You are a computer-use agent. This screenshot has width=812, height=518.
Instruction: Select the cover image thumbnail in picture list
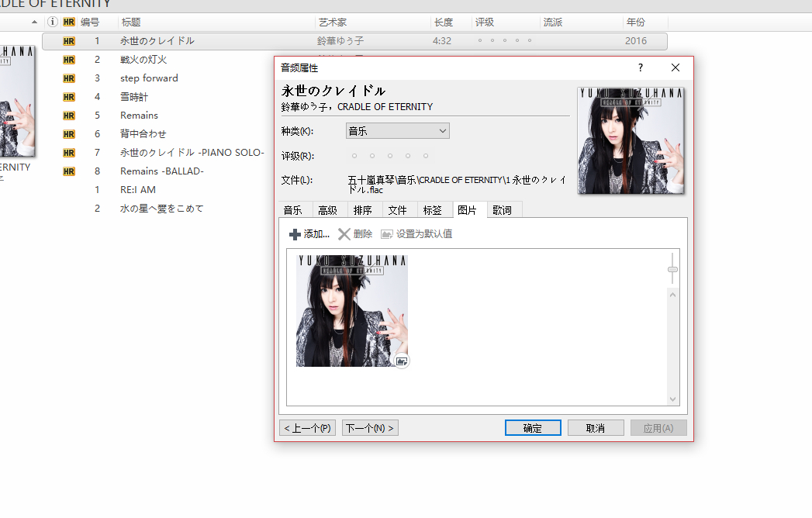352,311
